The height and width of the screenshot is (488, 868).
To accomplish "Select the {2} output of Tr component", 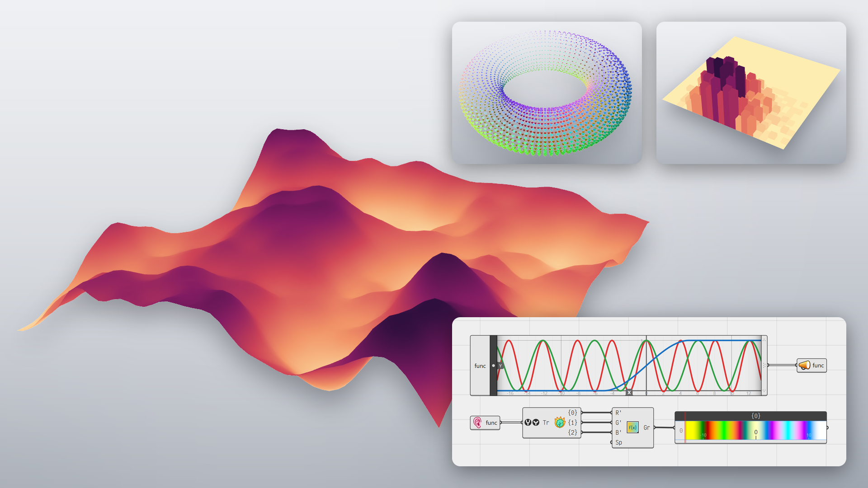I will pyautogui.click(x=573, y=432).
